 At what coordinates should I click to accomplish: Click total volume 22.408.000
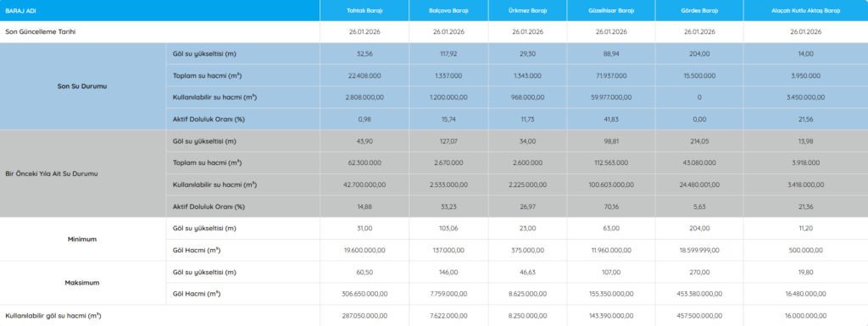click(x=364, y=75)
